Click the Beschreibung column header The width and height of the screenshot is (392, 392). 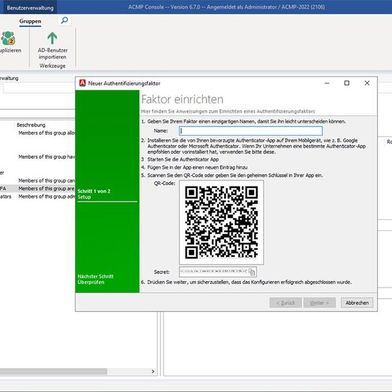point(31,125)
